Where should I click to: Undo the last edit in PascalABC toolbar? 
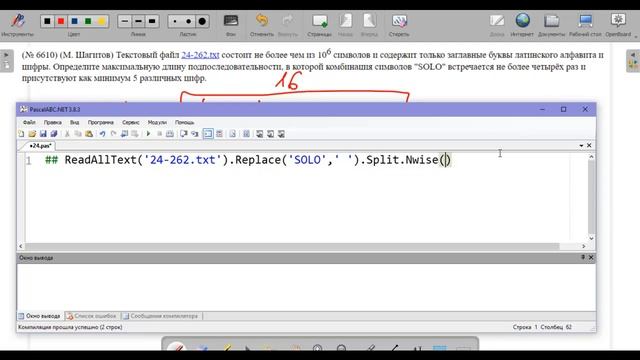pyautogui.click(x=102, y=134)
